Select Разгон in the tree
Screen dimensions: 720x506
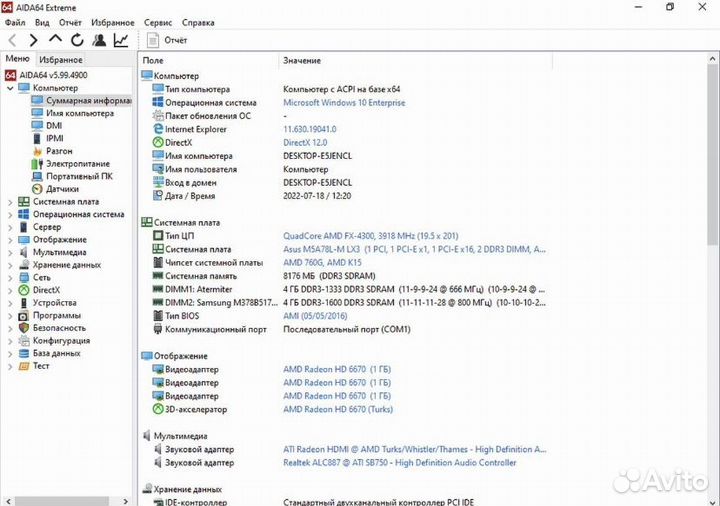click(x=59, y=151)
